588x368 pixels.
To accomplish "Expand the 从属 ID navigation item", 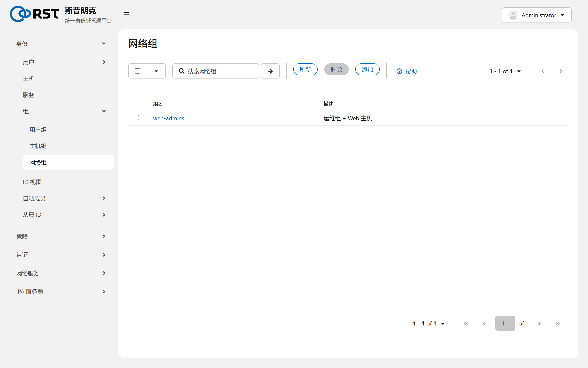I will tap(65, 215).
